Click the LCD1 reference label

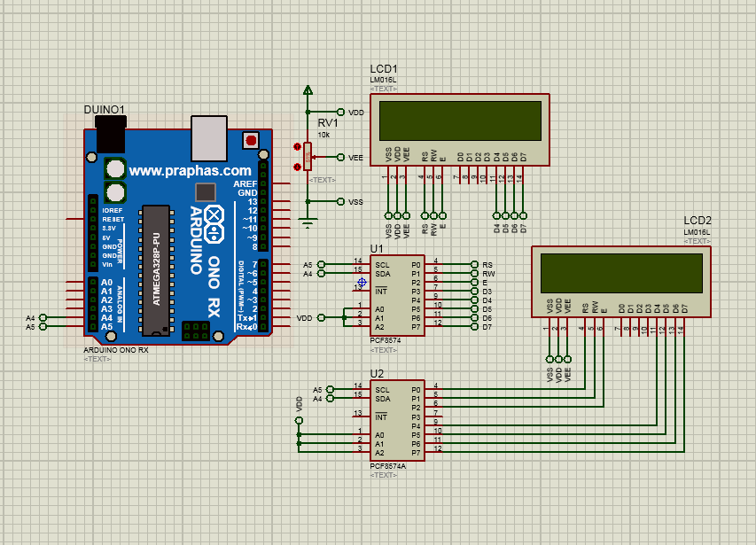tap(384, 69)
